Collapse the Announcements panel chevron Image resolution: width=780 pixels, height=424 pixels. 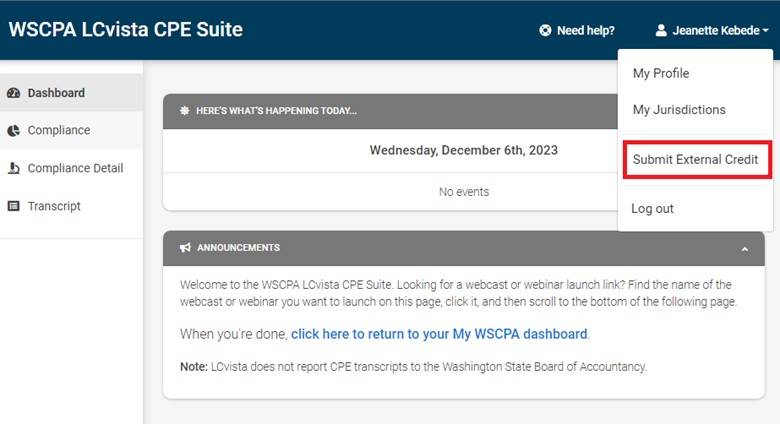[745, 249]
